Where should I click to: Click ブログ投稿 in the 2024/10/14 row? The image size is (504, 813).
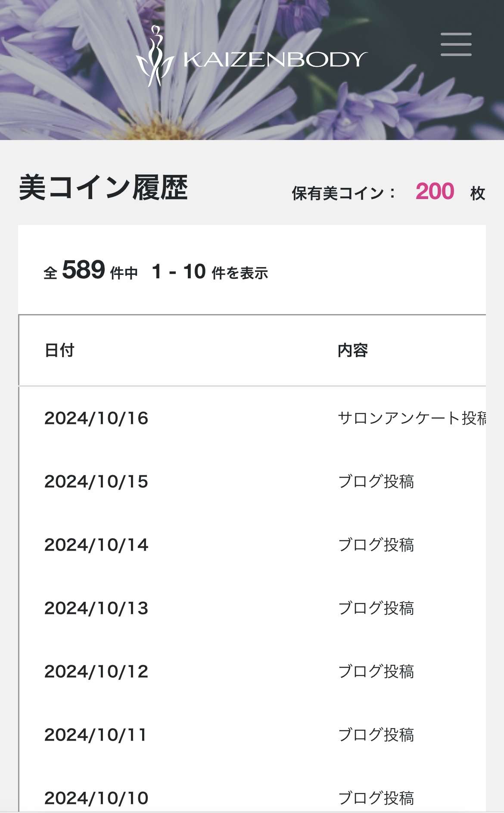pos(376,545)
